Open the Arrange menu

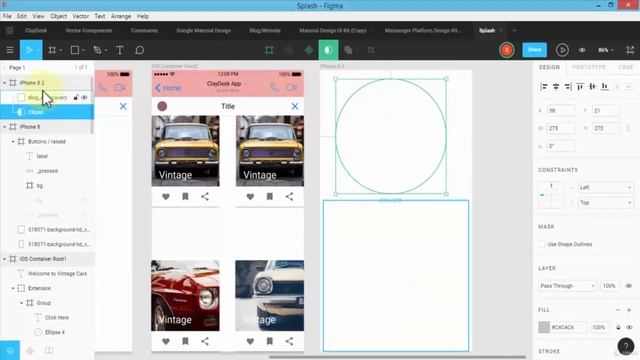[121, 16]
